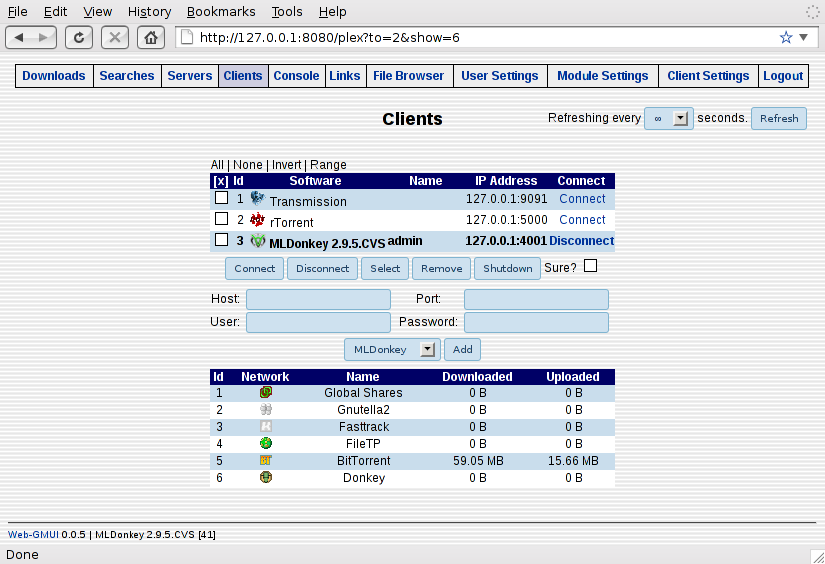This screenshot has height=564, width=825.
Task: Click the All selection link
Action: click(x=217, y=165)
